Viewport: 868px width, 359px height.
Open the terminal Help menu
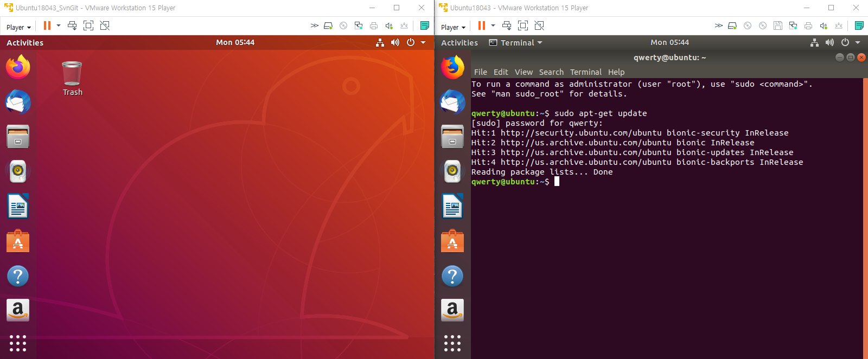[x=616, y=72]
